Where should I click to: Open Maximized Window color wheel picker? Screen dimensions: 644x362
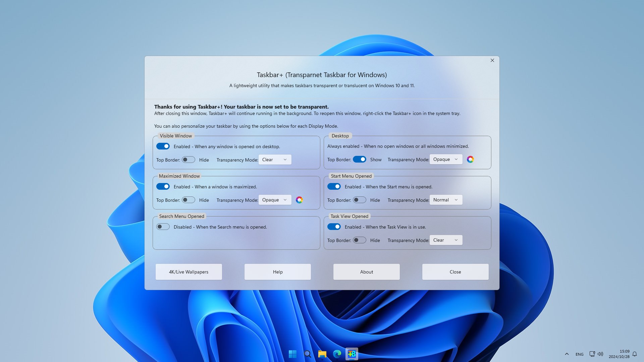[x=300, y=200]
